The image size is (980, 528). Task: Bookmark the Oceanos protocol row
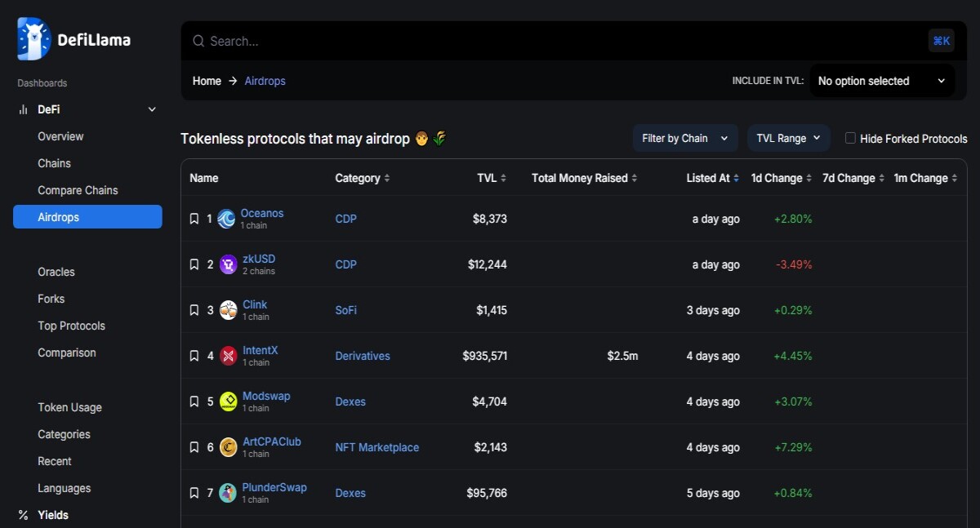click(194, 219)
